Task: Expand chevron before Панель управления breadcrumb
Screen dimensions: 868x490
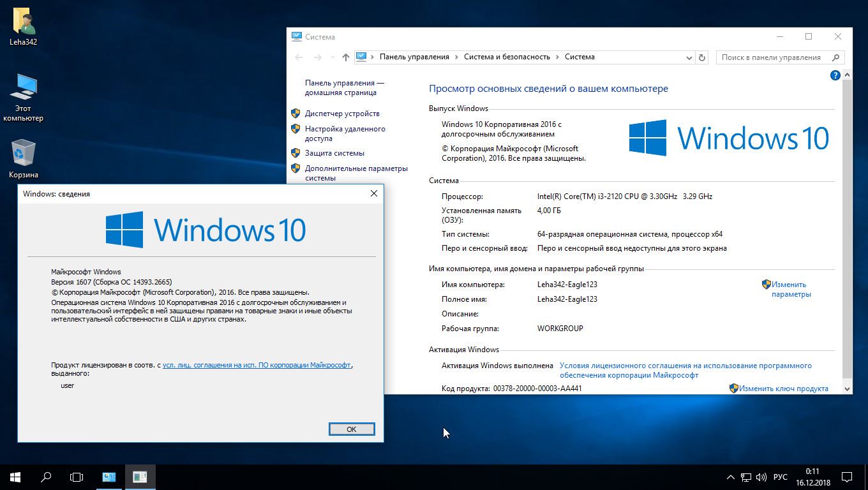Action: (x=373, y=57)
